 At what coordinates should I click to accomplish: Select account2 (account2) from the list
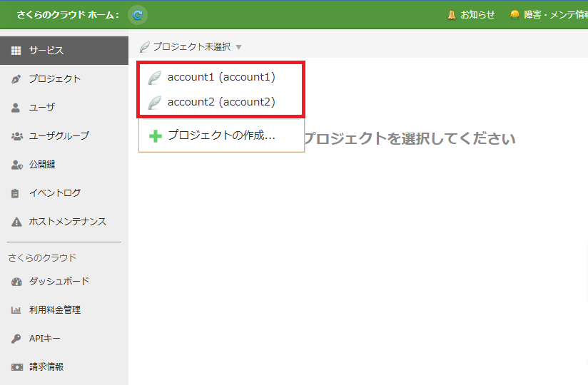221,102
